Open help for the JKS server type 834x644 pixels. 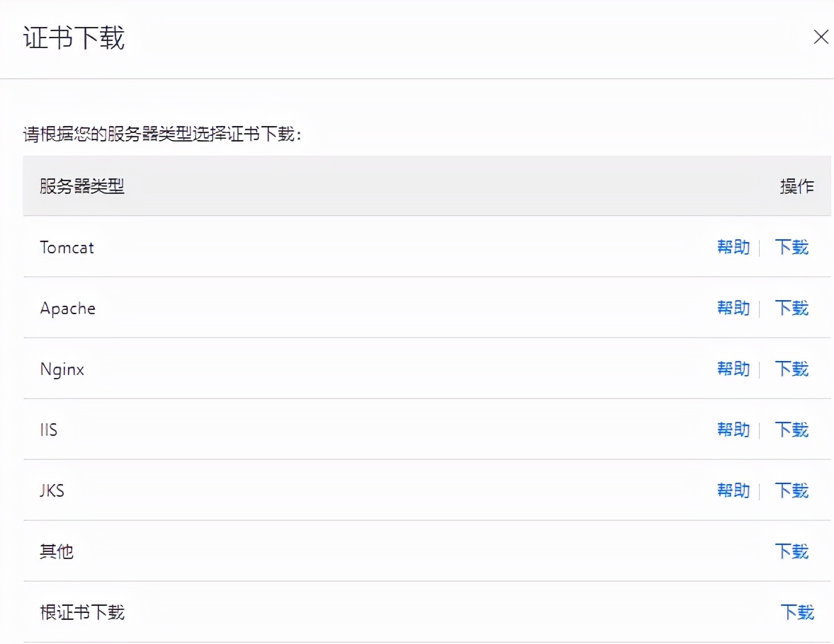click(x=733, y=490)
